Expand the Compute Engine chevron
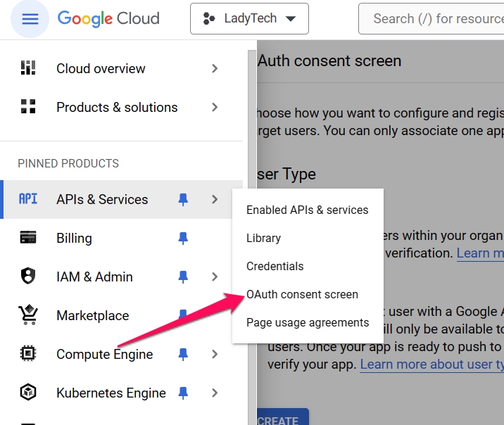504x425 pixels. [x=215, y=355]
